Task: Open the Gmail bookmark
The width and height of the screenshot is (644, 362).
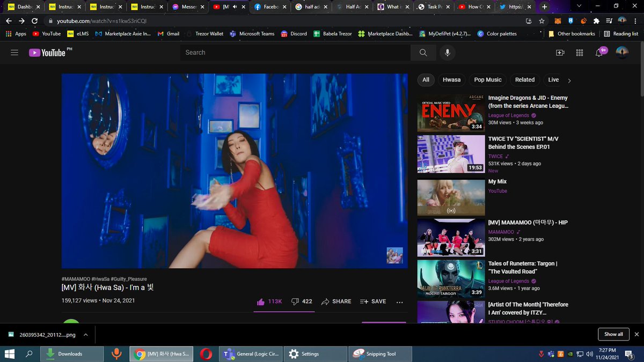Action: pyautogui.click(x=169, y=34)
